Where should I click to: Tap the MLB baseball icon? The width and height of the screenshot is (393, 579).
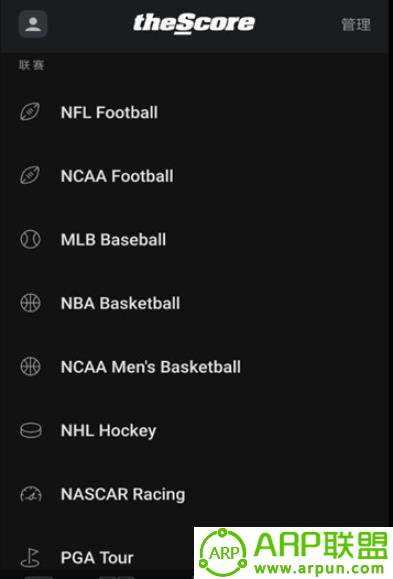click(30, 239)
